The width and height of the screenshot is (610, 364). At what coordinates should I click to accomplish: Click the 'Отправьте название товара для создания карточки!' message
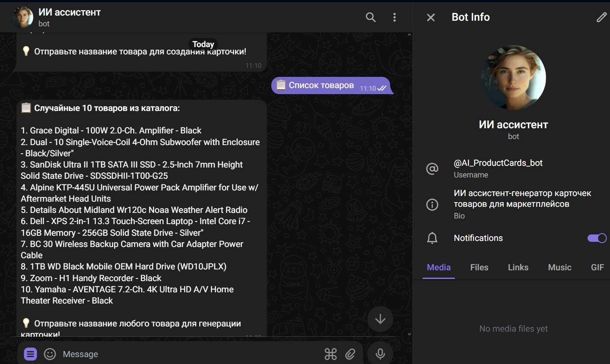click(140, 51)
